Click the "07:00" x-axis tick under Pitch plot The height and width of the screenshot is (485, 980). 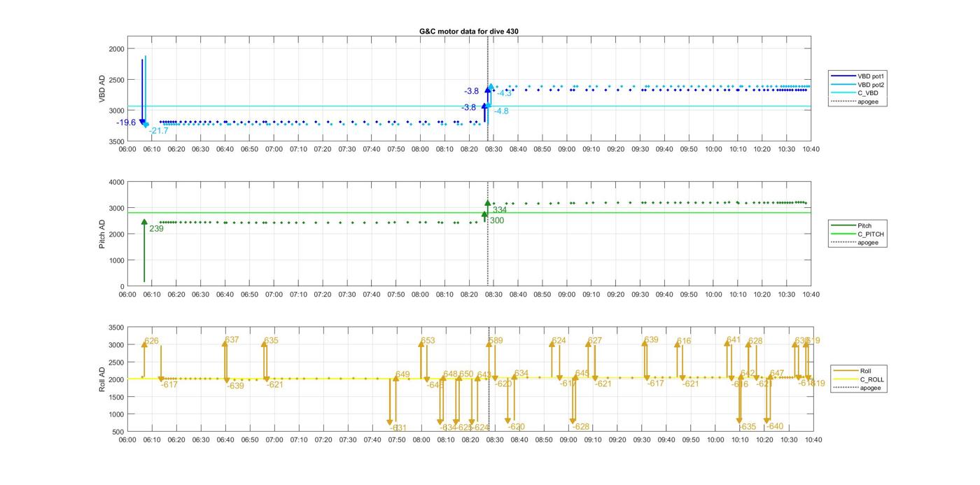click(x=274, y=295)
